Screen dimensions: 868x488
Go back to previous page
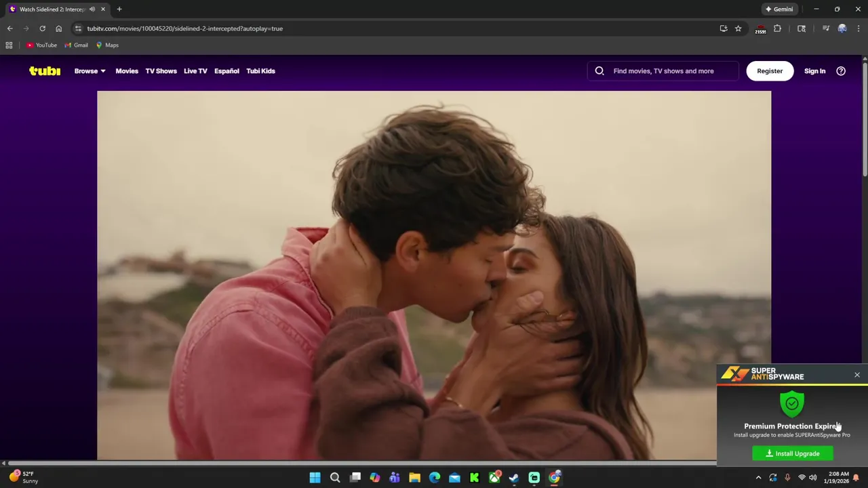click(9, 28)
